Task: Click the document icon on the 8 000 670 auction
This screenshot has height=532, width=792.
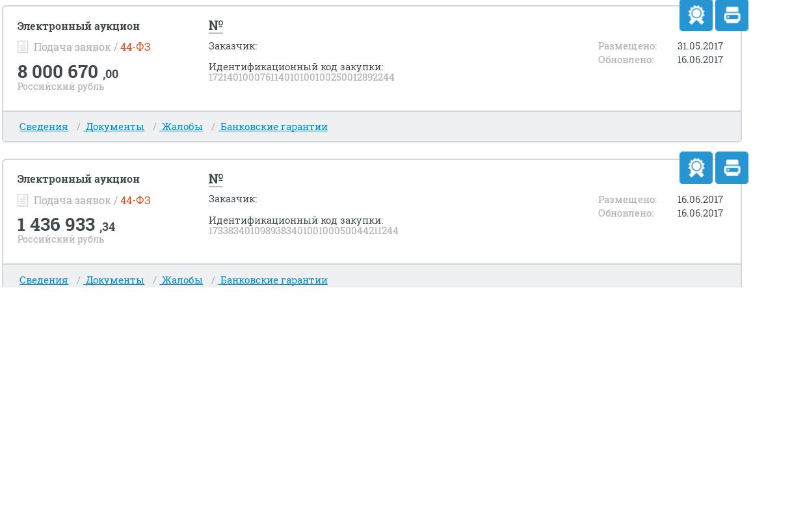Action: 23,47
